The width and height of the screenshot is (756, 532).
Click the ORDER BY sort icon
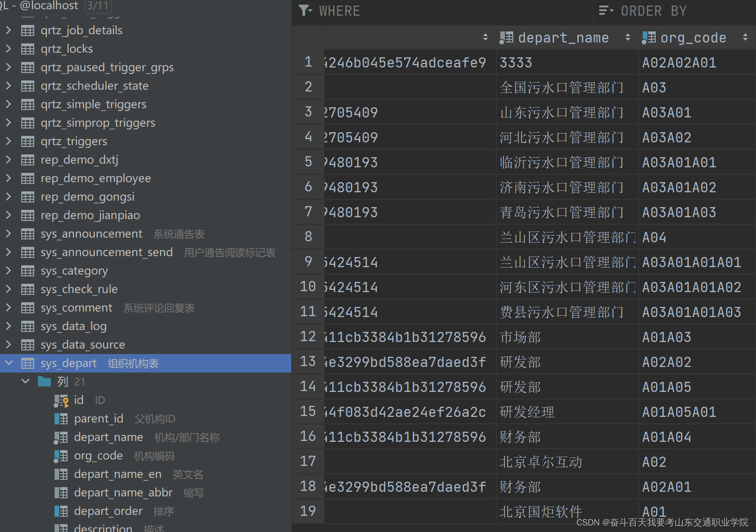click(606, 11)
